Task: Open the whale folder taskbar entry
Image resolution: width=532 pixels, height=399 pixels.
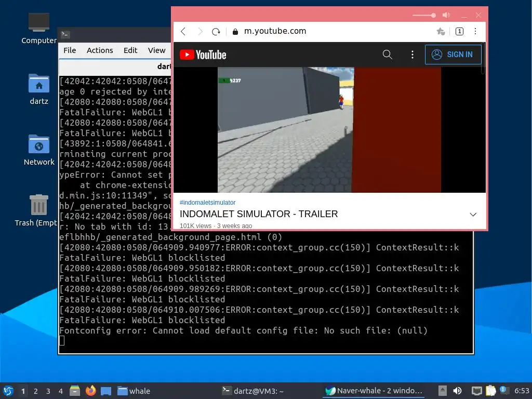Action: (x=134, y=391)
